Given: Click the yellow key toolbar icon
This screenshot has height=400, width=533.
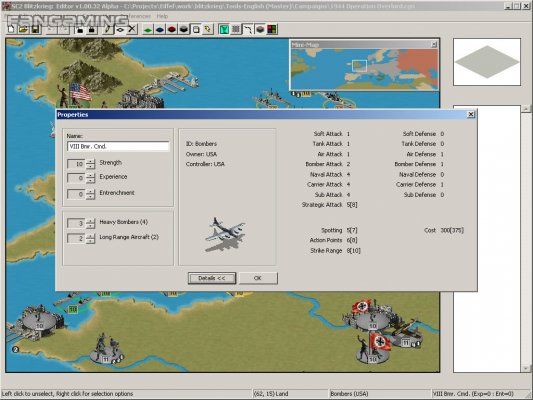Looking at the screenshot, I should point(208,30).
